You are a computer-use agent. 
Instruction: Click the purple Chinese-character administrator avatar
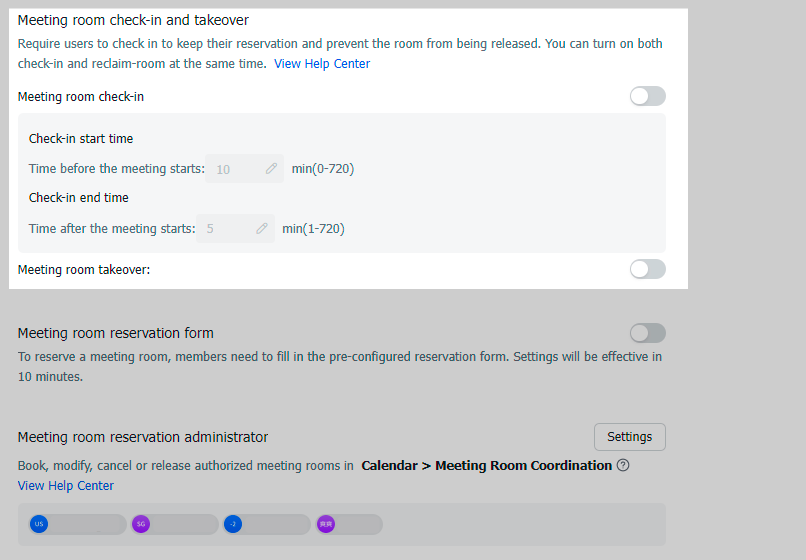325,524
